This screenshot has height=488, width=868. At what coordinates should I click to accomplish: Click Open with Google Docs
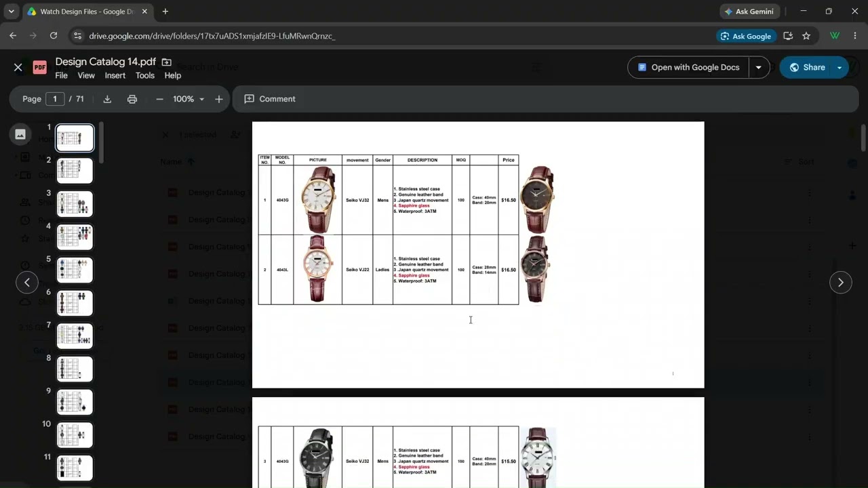click(688, 68)
